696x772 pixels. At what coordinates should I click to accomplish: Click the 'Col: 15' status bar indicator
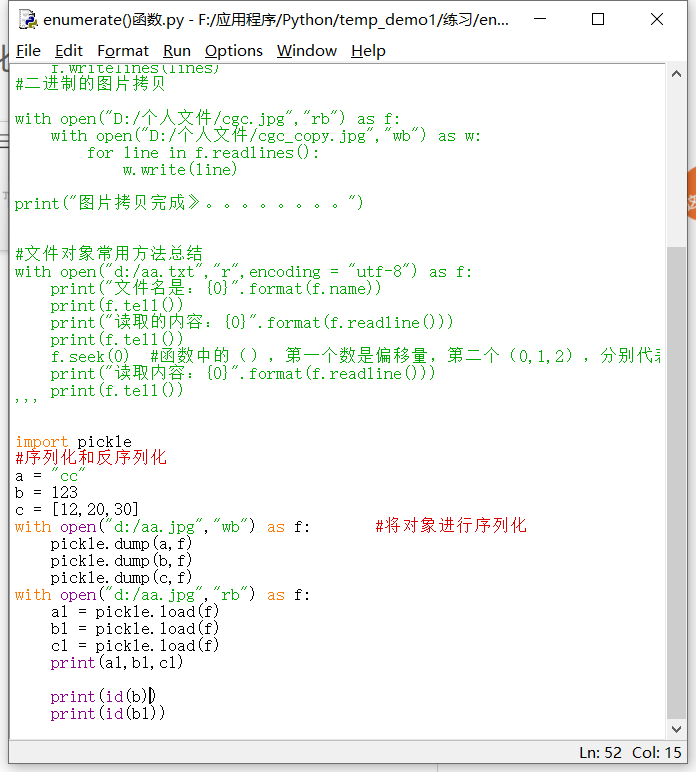pyautogui.click(x=657, y=752)
